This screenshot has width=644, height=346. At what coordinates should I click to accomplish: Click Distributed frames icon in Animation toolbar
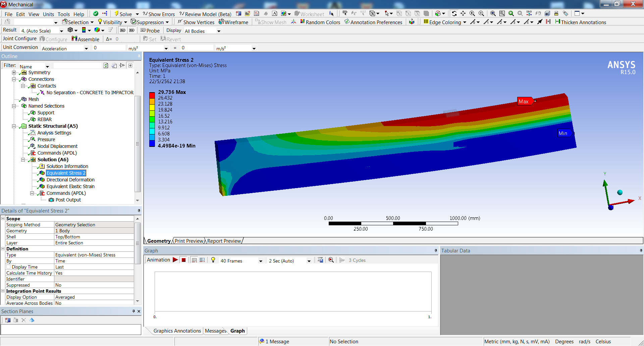coord(194,260)
